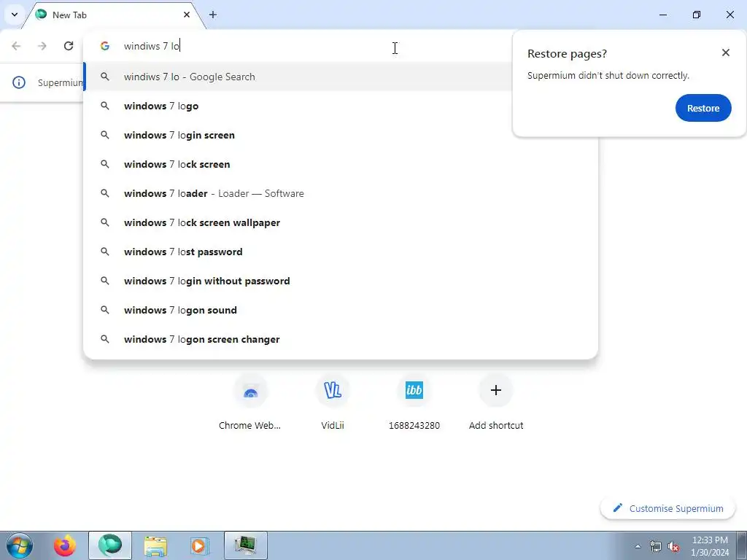This screenshot has width=747, height=560.
Task: Open Windows Media Player from taskbar
Action: coord(200,545)
